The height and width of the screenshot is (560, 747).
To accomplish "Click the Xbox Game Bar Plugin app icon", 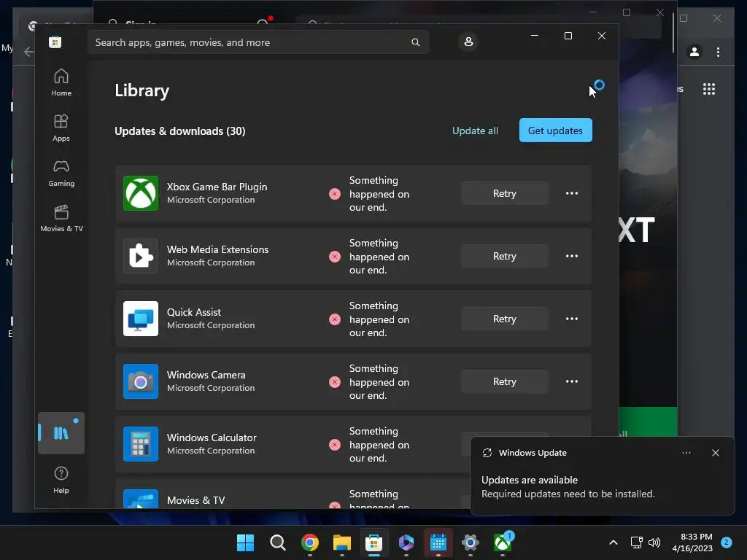I will pos(141,193).
